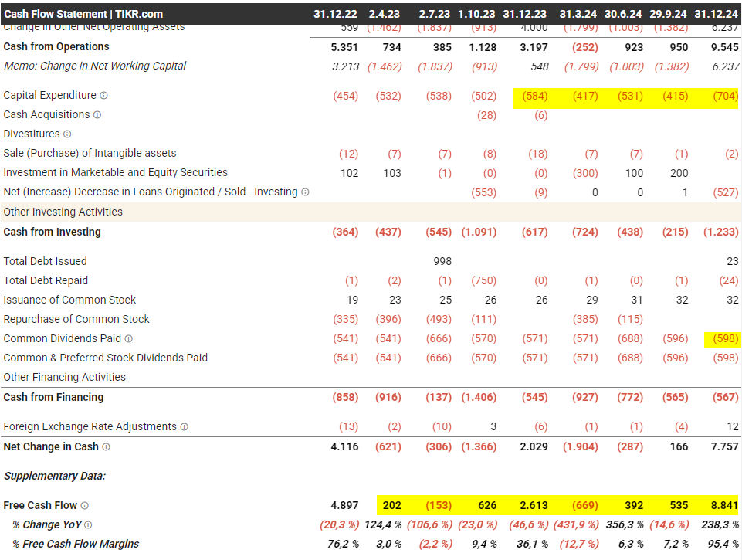Select the Supplementary Data heading
Screen dimensions: 742x560
pos(55,477)
